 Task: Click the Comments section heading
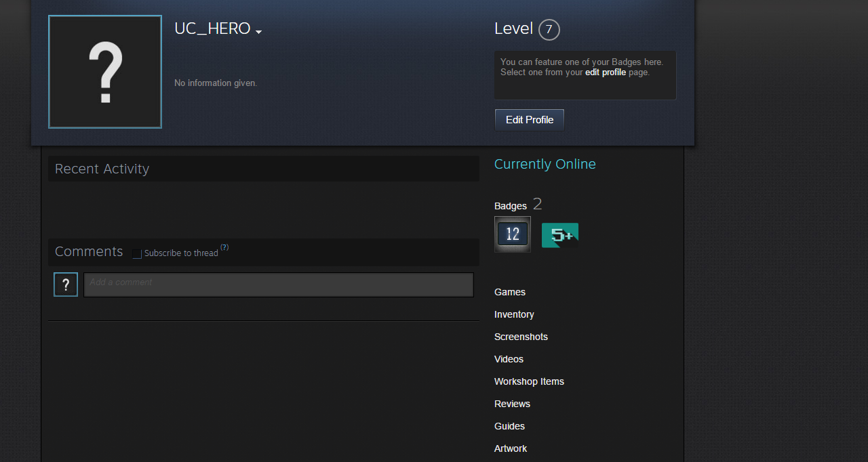click(x=89, y=251)
